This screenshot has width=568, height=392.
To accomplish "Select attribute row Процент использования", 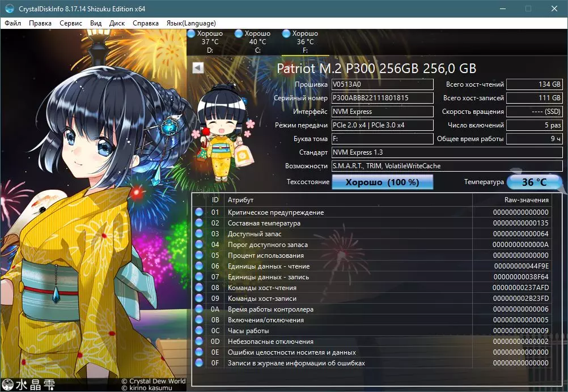I will point(372,255).
